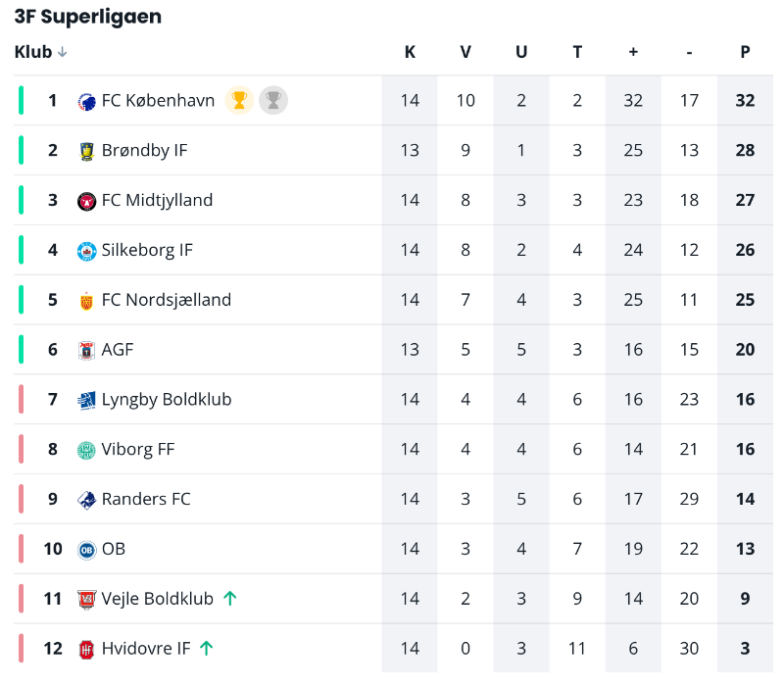Viewport: 784px width, 686px height.
Task: Click green up arrow next to Vejle Boldklub
Action: click(x=230, y=598)
